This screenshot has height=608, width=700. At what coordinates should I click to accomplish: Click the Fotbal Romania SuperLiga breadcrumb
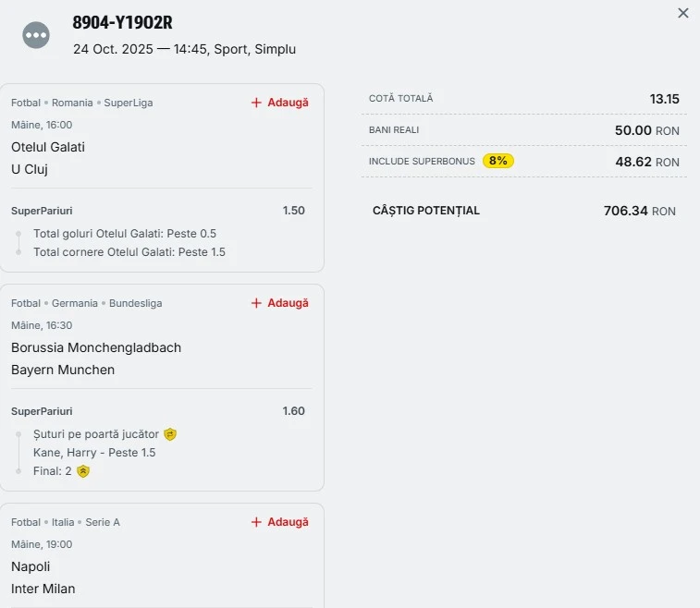[x=82, y=103]
